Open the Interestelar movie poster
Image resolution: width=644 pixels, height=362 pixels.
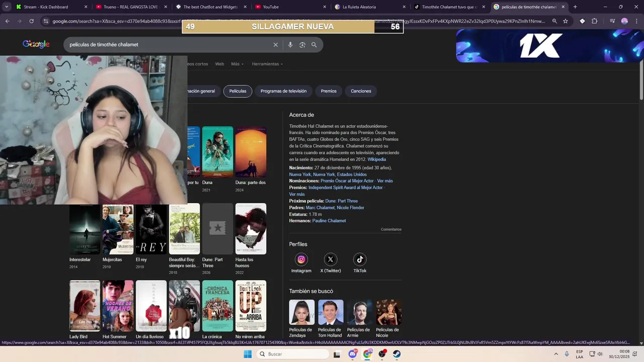point(85,229)
